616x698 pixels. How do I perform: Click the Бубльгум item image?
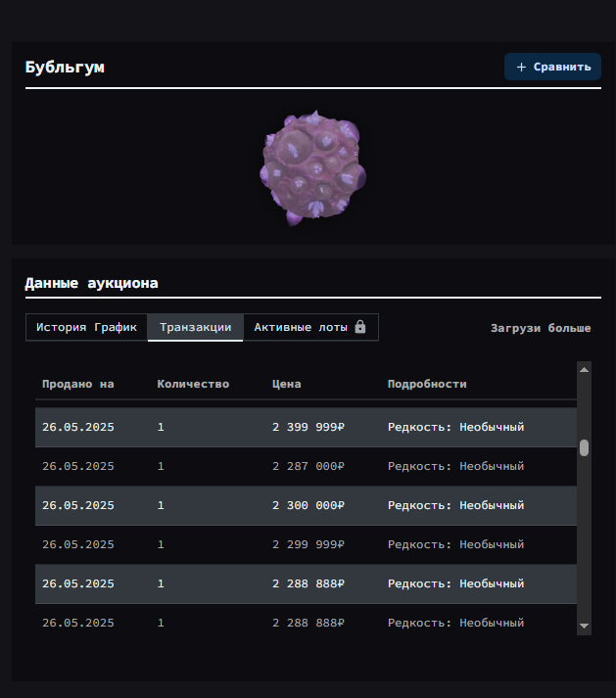point(312,167)
